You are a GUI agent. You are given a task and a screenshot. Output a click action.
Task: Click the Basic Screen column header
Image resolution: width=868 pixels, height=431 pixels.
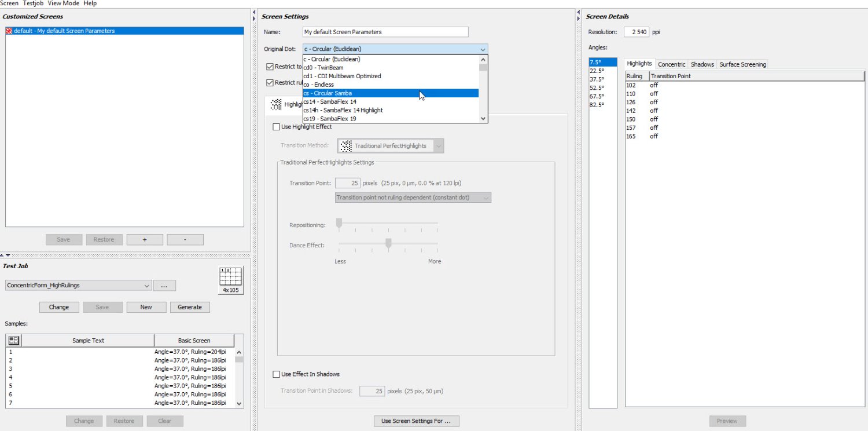(194, 341)
